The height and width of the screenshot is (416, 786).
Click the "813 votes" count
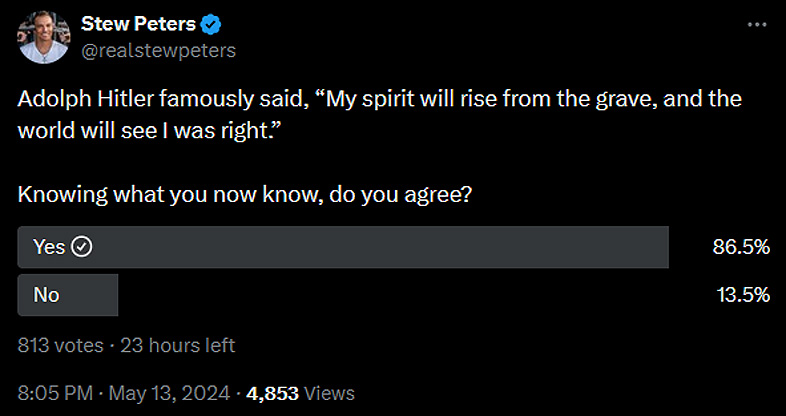click(60, 345)
